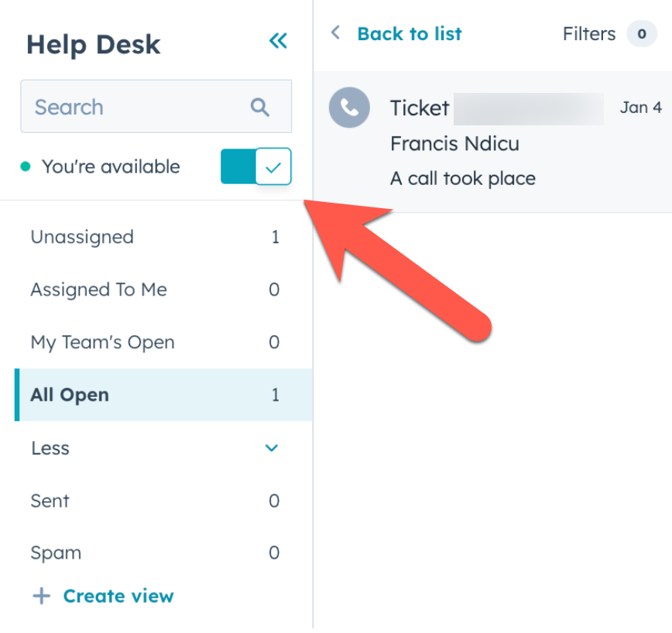The image size is (672, 633).
Task: Toggle the You're available switch
Action: 255,166
